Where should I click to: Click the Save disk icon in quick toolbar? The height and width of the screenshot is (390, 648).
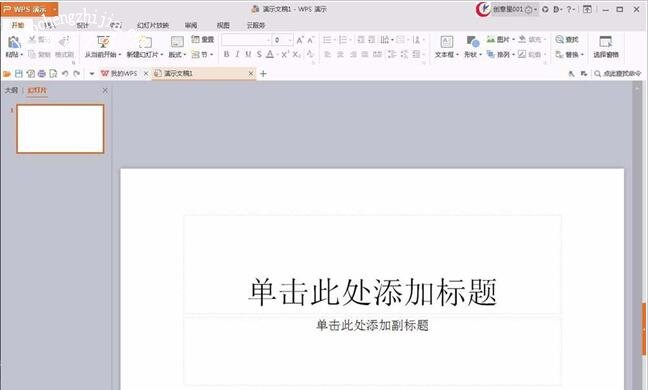(19, 74)
